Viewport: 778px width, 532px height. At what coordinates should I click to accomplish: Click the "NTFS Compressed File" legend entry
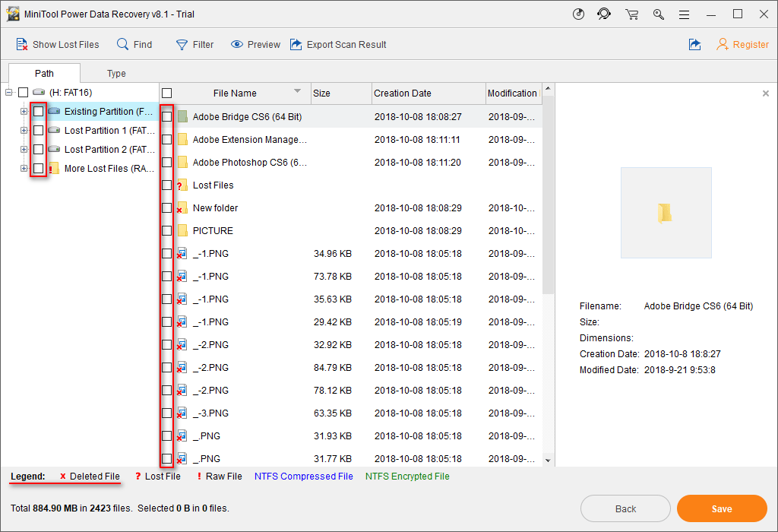click(x=304, y=477)
